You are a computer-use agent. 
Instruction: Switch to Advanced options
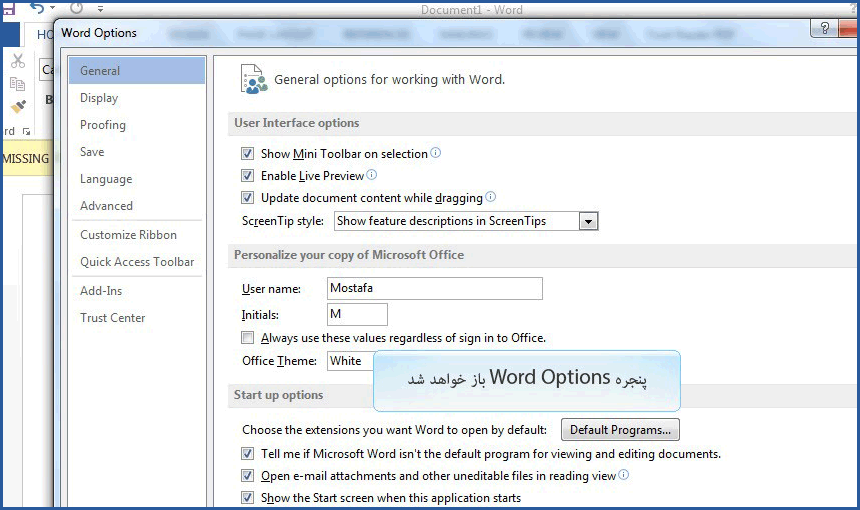pos(137,206)
